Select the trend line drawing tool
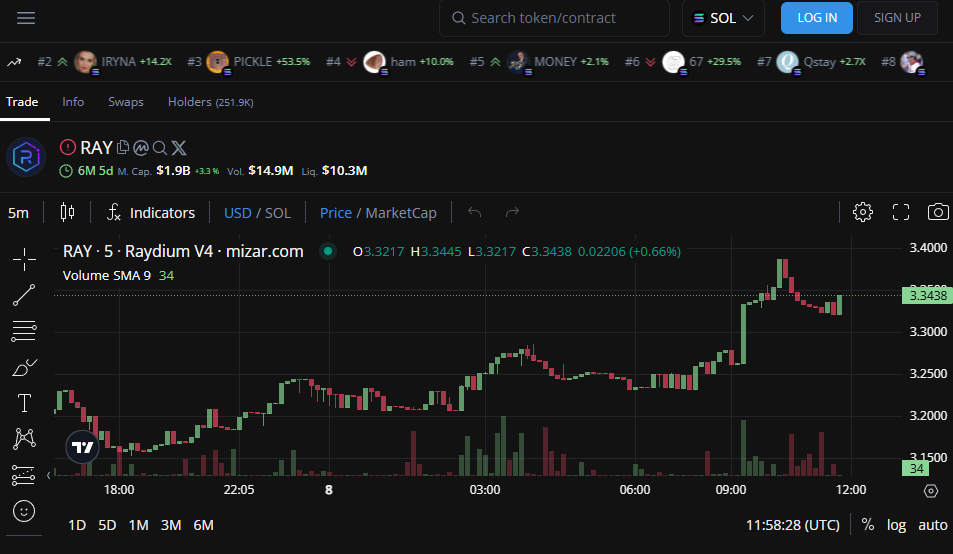The width and height of the screenshot is (953, 554). click(x=24, y=295)
